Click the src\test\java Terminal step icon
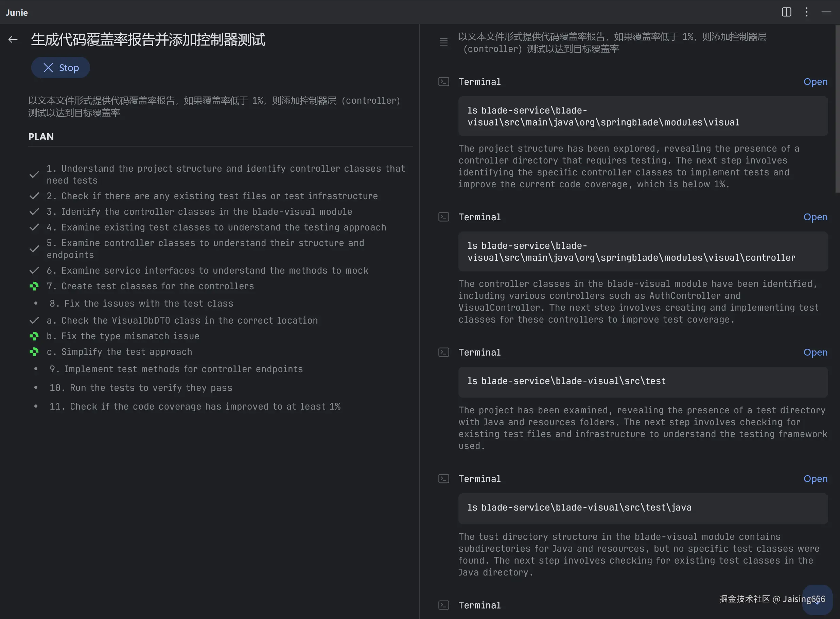Image resolution: width=840 pixels, height=619 pixels. 444,479
